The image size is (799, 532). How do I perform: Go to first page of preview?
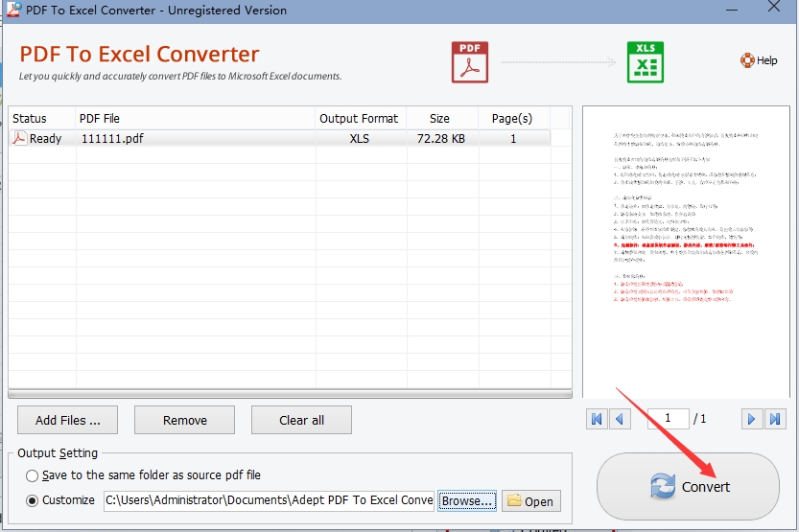pyautogui.click(x=597, y=419)
